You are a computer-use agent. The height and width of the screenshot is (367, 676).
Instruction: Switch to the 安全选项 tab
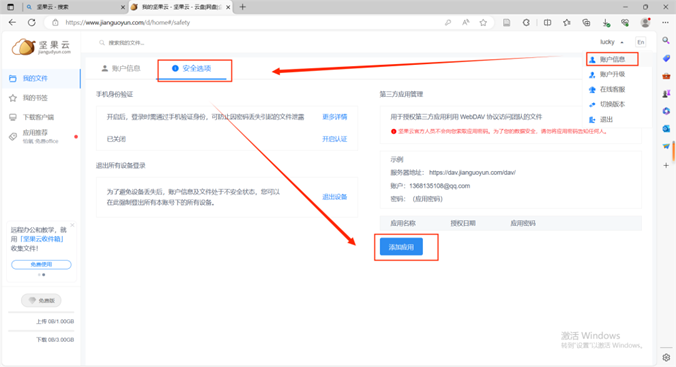point(192,69)
